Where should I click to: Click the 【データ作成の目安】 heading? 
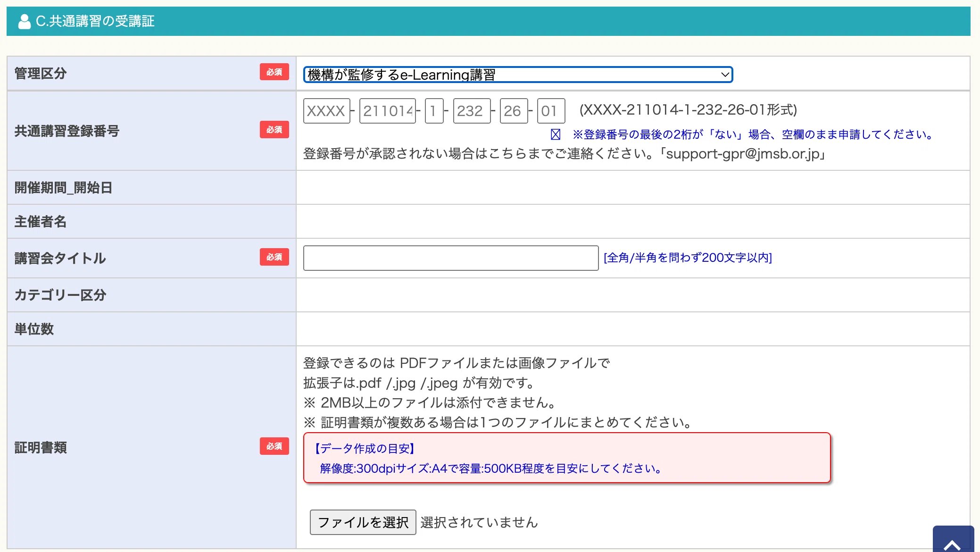pos(364,449)
